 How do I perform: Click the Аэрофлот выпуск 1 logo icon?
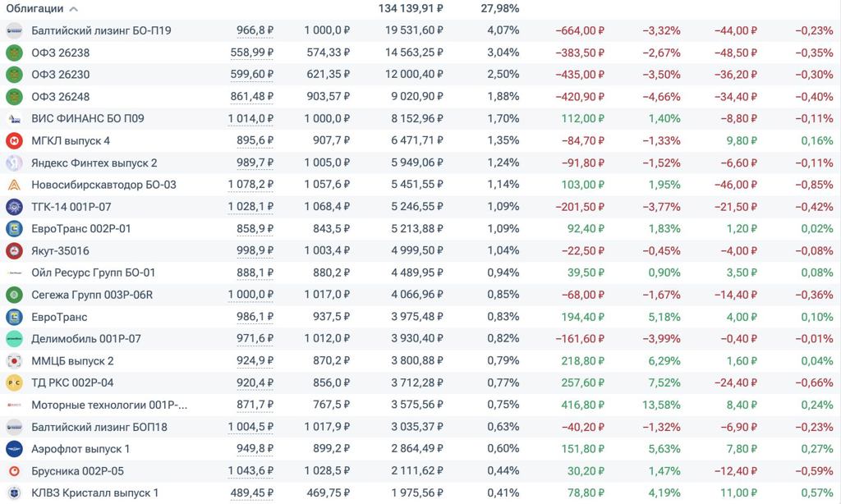pyautogui.click(x=14, y=449)
